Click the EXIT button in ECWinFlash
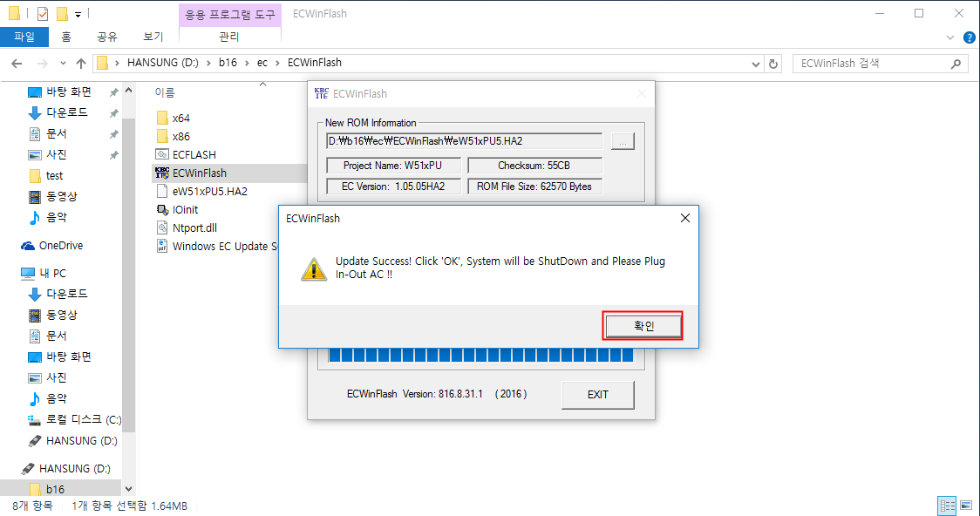980x516 pixels. (597, 394)
